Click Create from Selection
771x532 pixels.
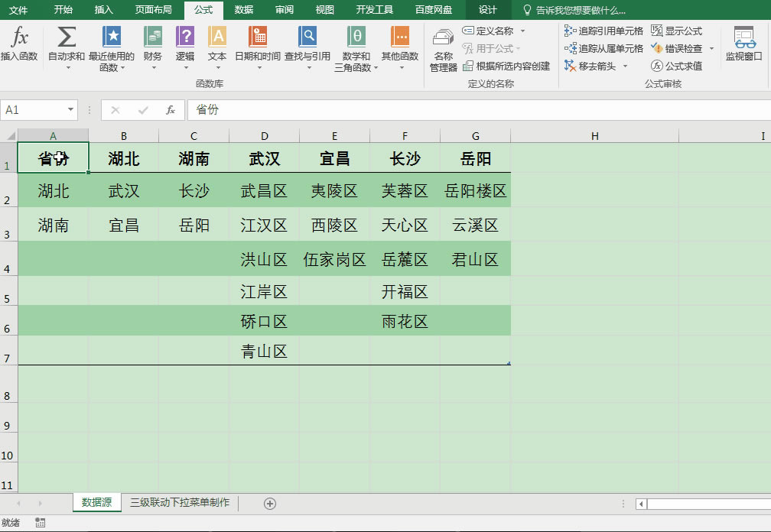point(506,66)
